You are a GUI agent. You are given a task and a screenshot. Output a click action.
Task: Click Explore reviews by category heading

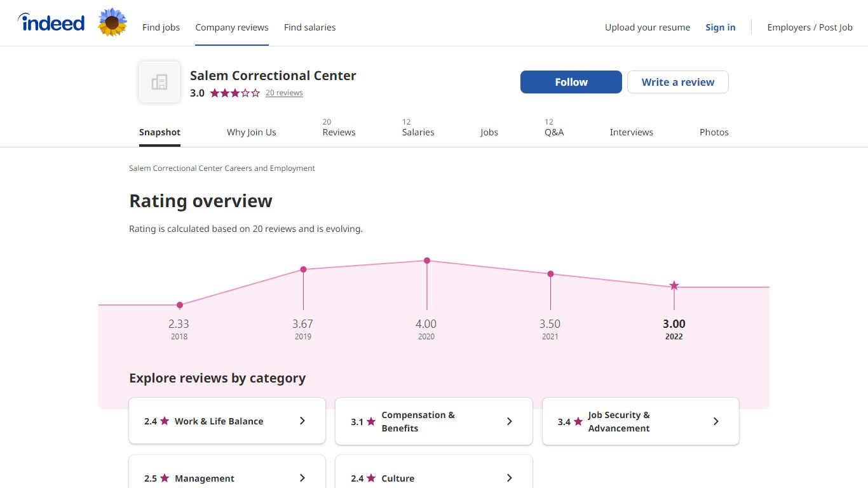point(217,378)
